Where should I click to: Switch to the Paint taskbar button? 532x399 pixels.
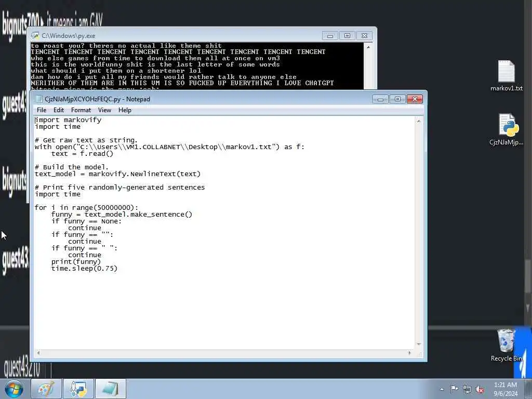point(46,389)
